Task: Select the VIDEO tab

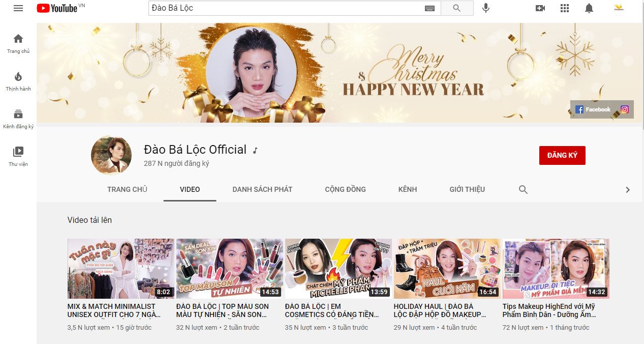Action: coord(190,189)
